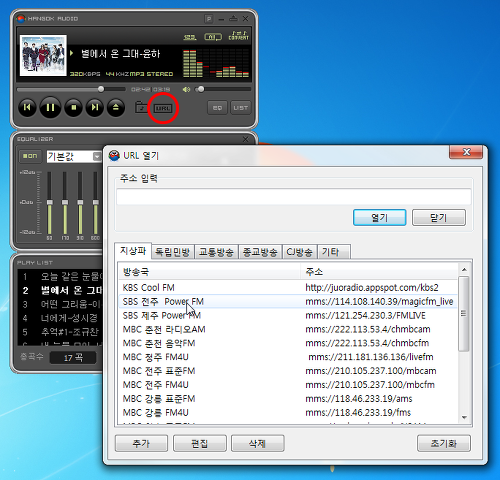Image resolution: width=500 pixels, height=480 pixels.
Task: Select playlist track 1 오늘 같은 눈물
Action: pos(60,276)
